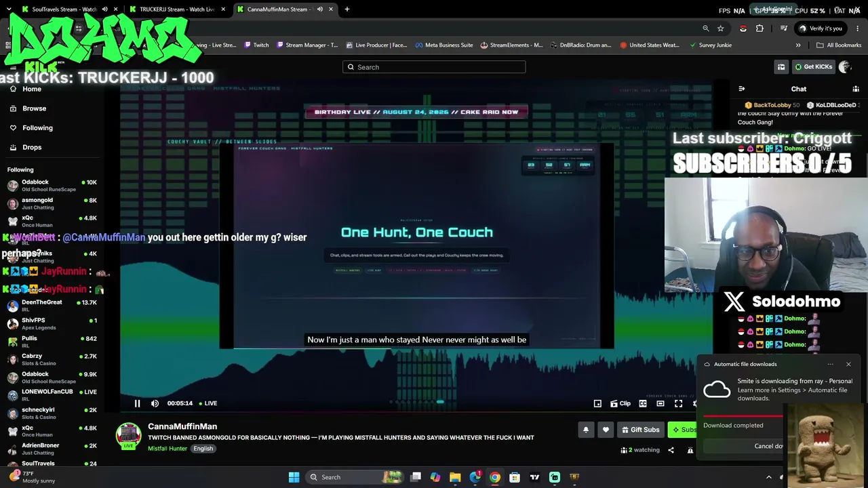Open the Windows Start menu

pyautogui.click(x=294, y=477)
